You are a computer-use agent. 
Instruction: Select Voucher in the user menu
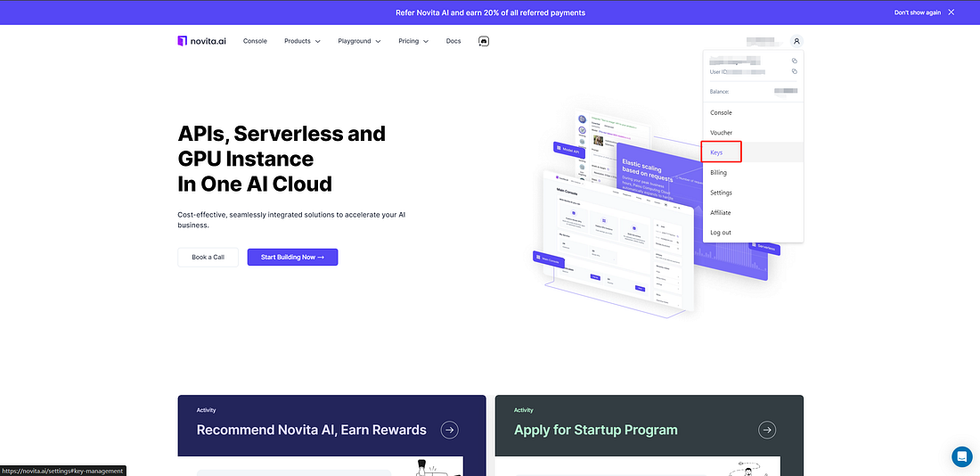tap(753, 133)
